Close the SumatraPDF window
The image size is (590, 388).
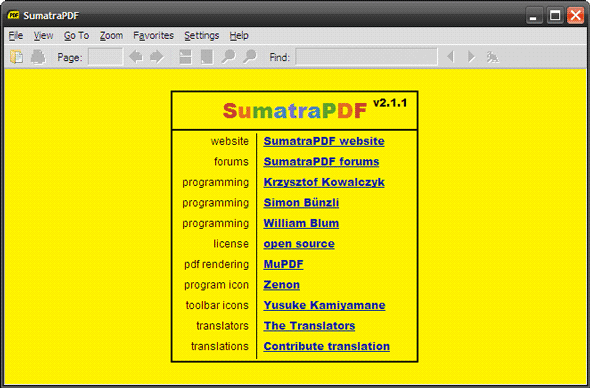576,15
